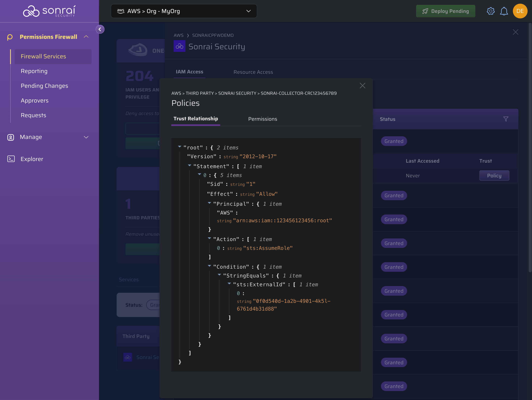The height and width of the screenshot is (400, 532).
Task: Click the rocket icon on Deploy Pending
Action: click(425, 11)
